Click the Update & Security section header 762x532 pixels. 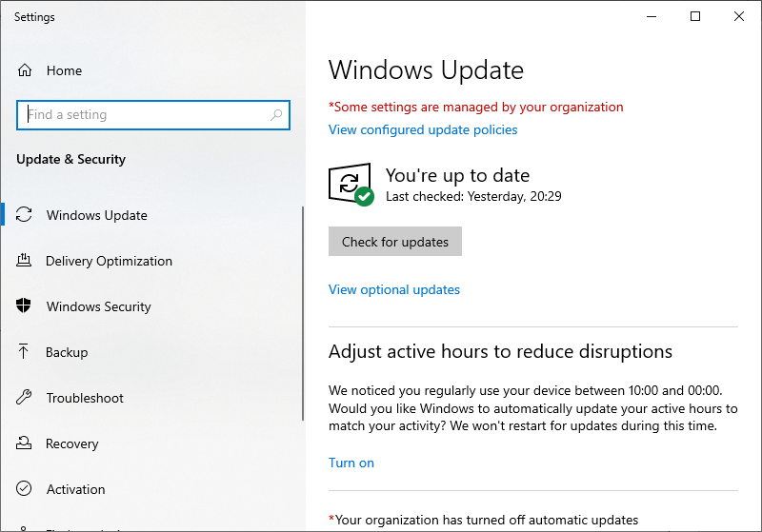pos(70,160)
